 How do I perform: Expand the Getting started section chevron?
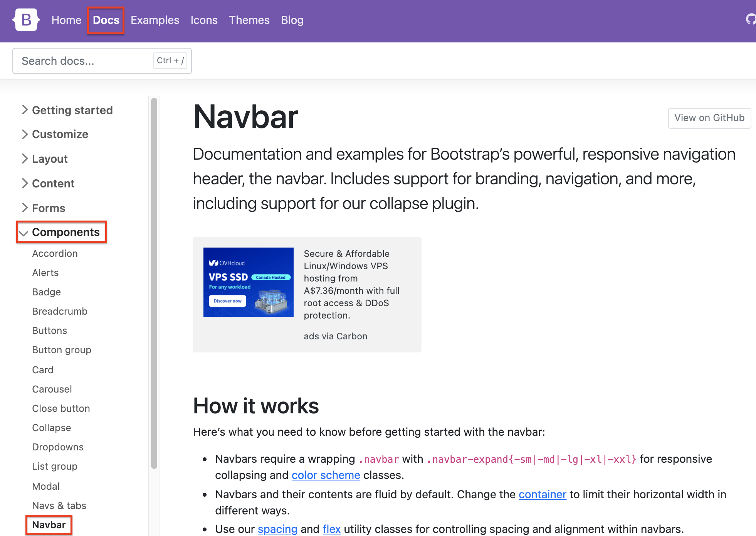coord(25,110)
